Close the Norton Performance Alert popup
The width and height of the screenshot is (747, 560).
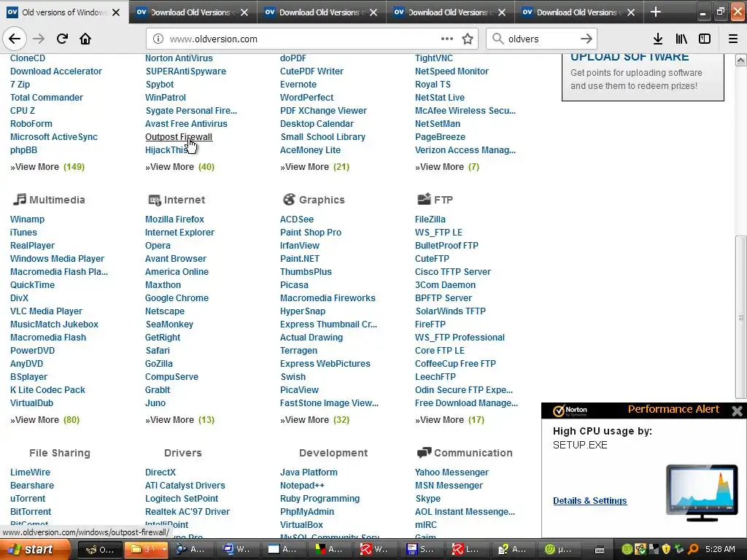[x=737, y=411]
